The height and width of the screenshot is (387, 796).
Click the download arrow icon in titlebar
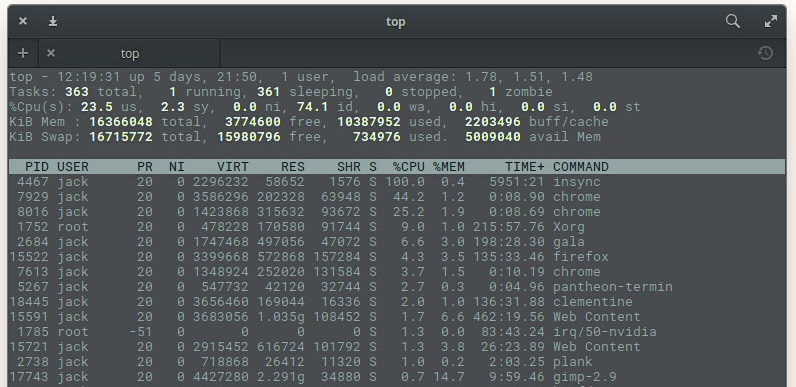pos(53,21)
